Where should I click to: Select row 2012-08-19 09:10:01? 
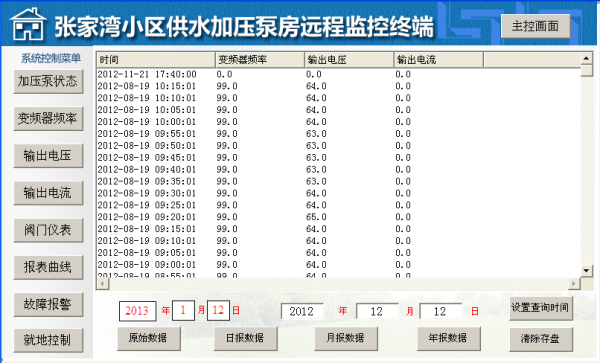point(338,240)
